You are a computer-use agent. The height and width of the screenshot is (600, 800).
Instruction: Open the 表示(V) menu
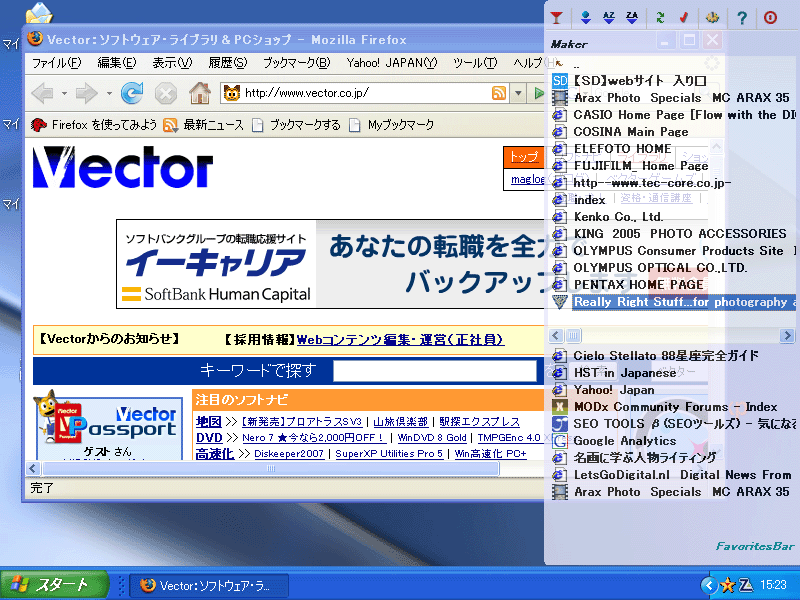click(172, 63)
